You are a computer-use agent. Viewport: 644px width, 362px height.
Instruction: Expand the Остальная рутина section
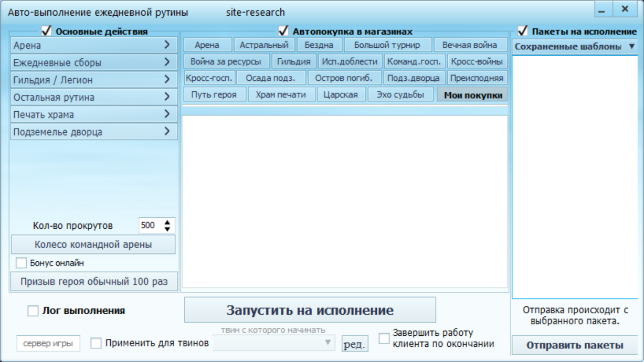pos(94,97)
